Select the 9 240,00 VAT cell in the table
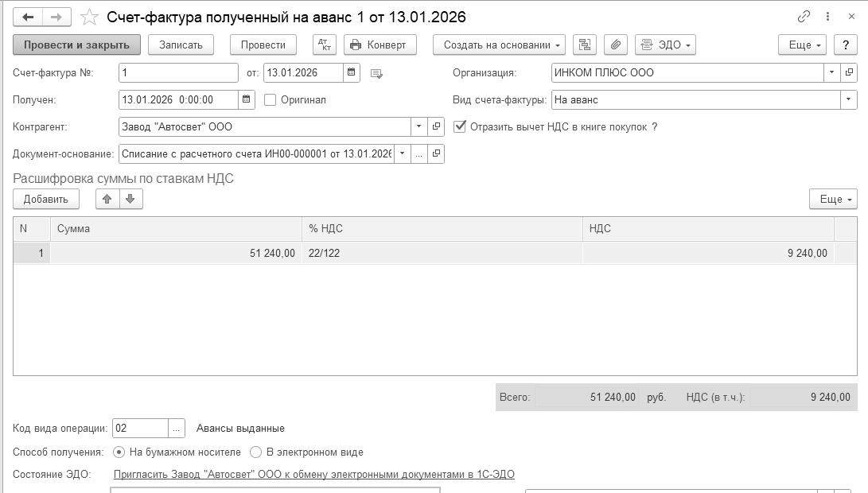The height and width of the screenshot is (493, 868). pos(708,253)
